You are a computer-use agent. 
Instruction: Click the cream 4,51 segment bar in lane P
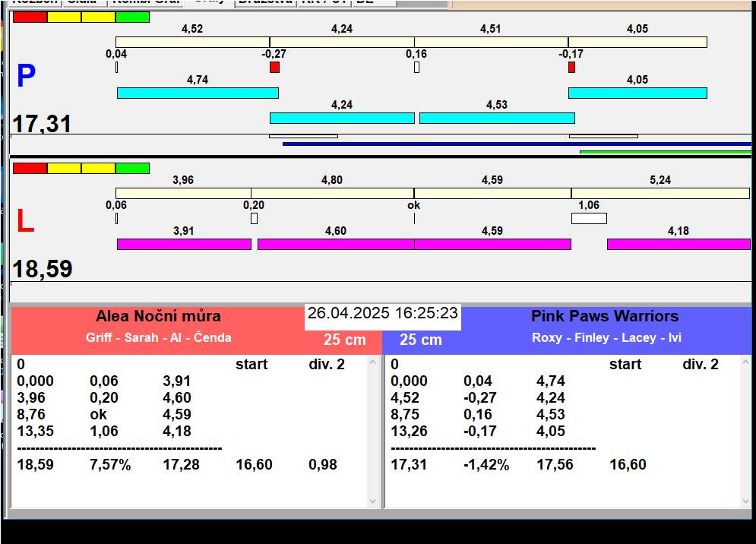click(491, 42)
